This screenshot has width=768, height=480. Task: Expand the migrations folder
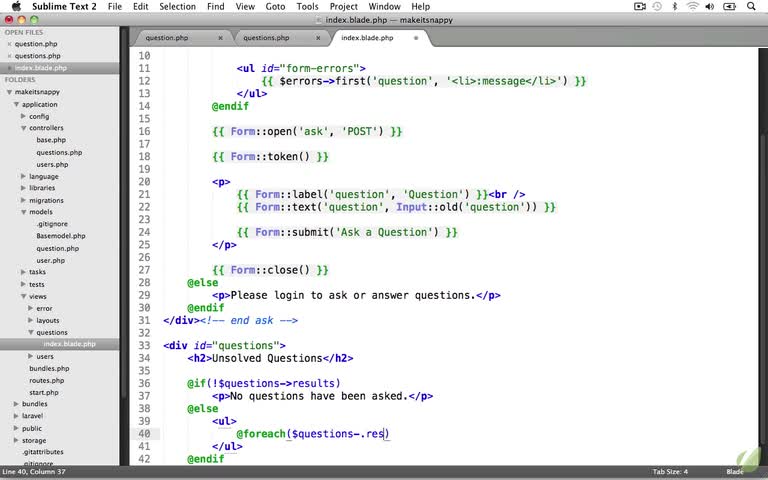[23, 200]
